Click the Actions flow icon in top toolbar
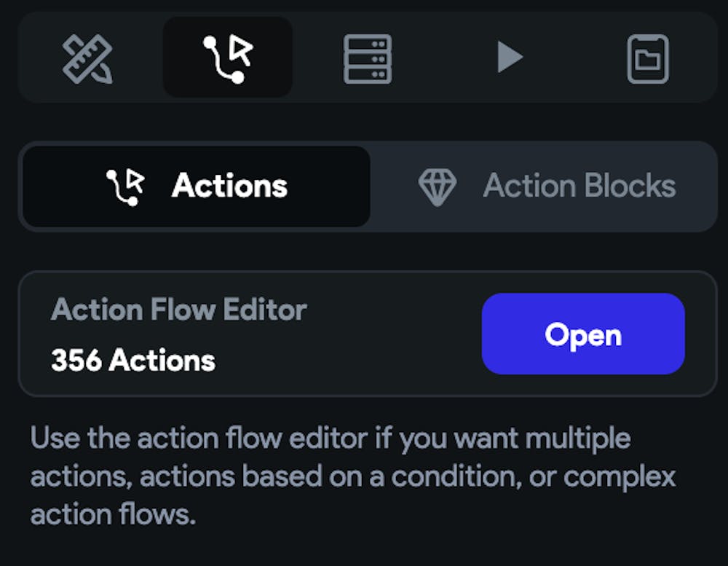728x566 pixels. click(228, 58)
